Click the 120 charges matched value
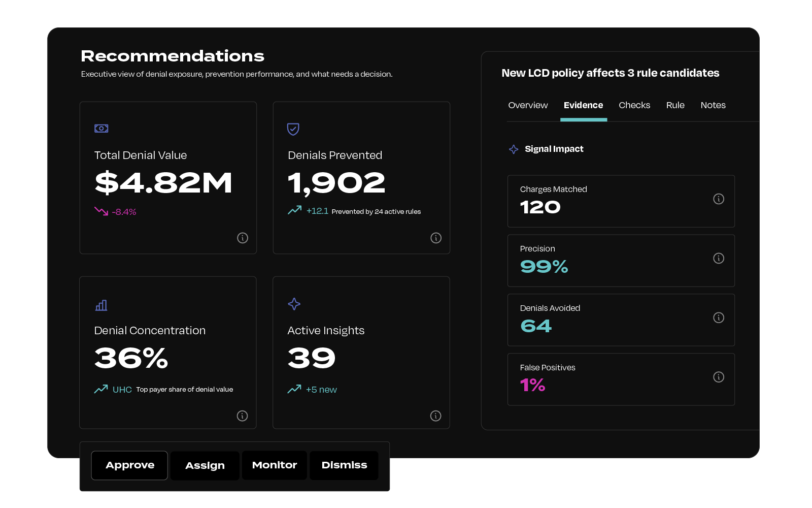Viewport: 812px width, 508px height. click(540, 207)
